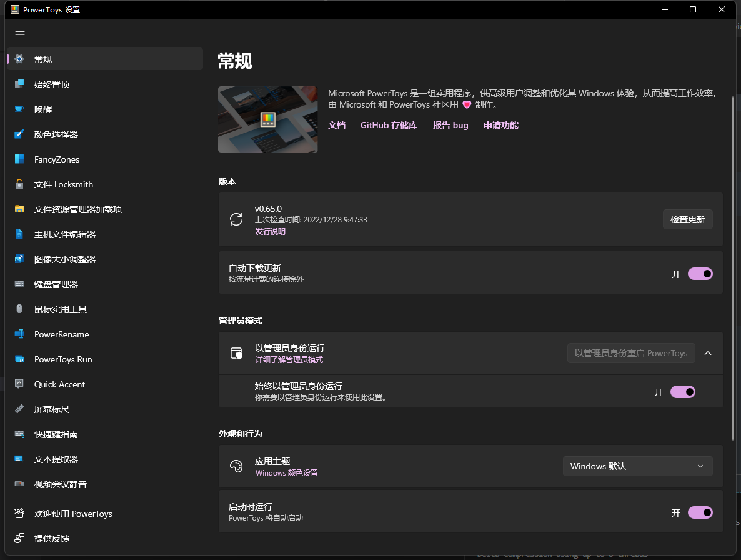Navigate to PowerToys Run settings

(105, 359)
